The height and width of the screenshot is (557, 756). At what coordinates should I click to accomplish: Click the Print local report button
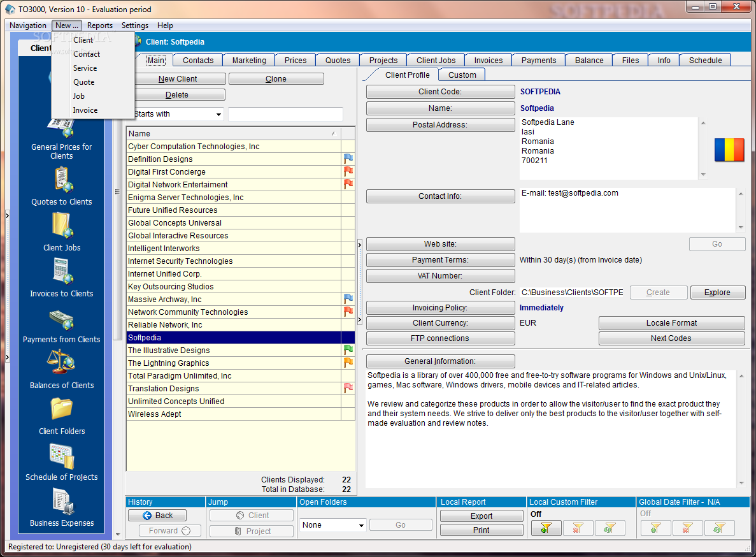pos(481,530)
